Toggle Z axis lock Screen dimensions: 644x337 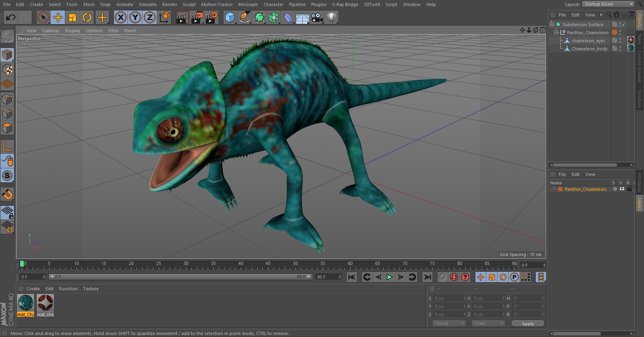(150, 17)
